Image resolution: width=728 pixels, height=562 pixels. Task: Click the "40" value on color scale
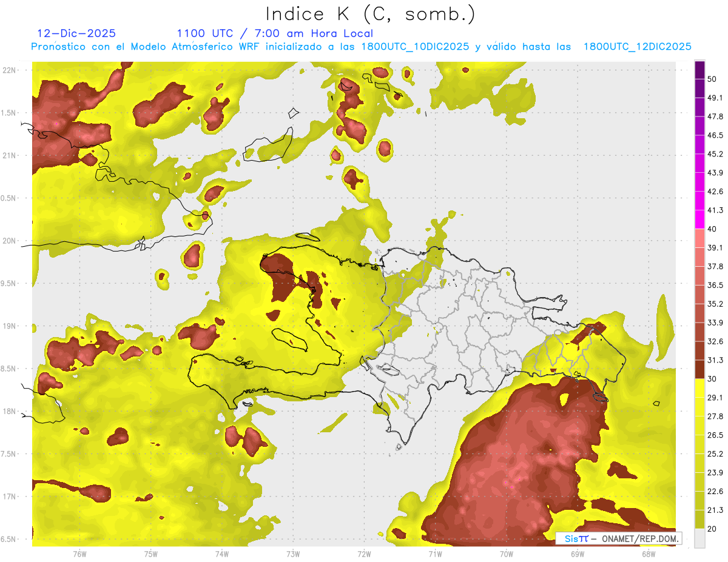tap(712, 229)
